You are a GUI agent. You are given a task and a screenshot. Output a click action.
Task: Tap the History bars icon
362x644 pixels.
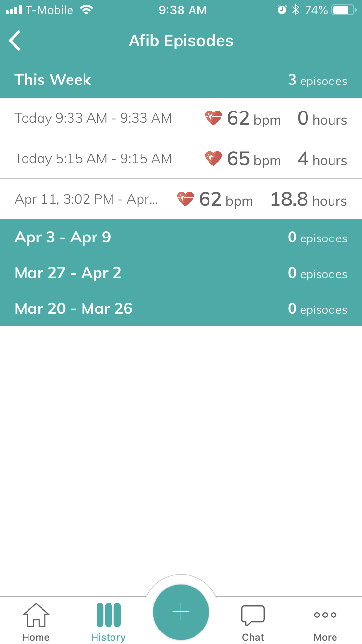pos(108,615)
